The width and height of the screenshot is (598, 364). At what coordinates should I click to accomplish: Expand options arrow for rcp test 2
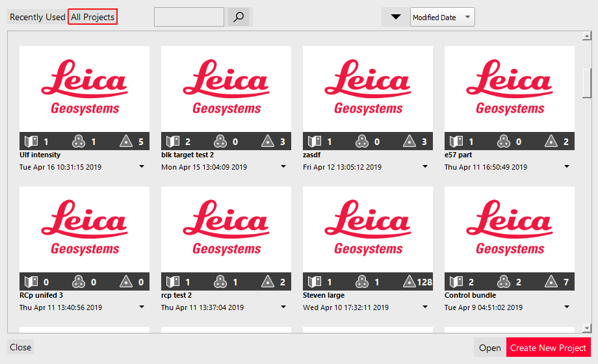pos(283,307)
